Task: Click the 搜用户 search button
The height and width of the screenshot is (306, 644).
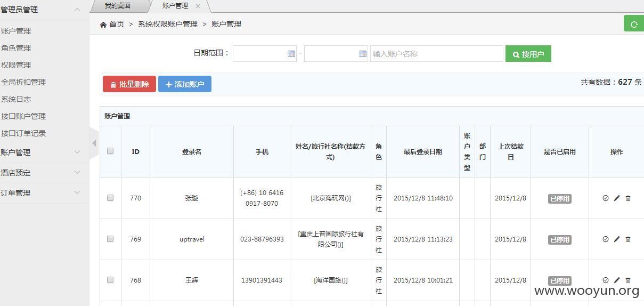Action: (x=528, y=54)
